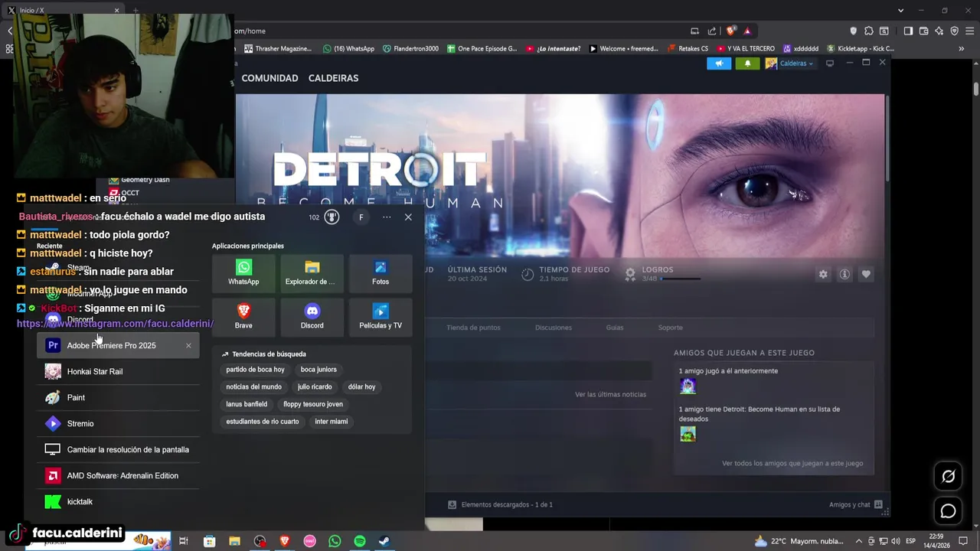980x551 pixels.
Task: Open Brave Shields lion icon in address bar
Action: pos(731,31)
